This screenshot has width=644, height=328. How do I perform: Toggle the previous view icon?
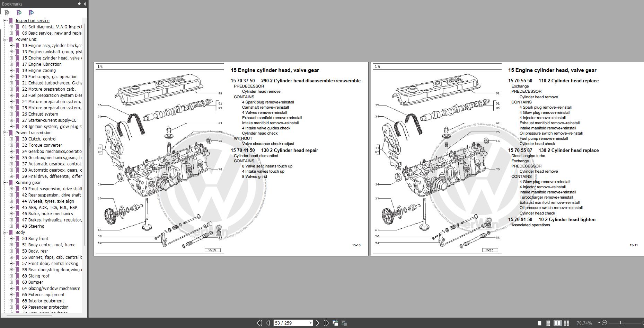335,323
